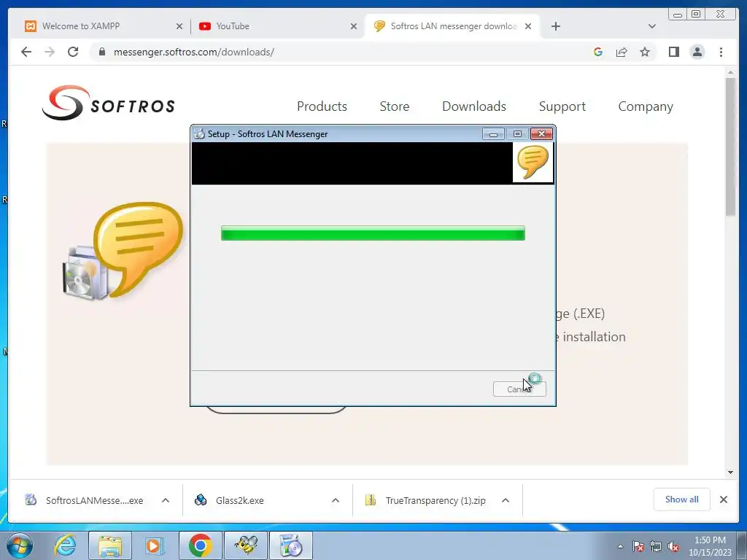Close the Setup - Softros LAN Messenger window
Screen dimensions: 747x560
(x=541, y=134)
